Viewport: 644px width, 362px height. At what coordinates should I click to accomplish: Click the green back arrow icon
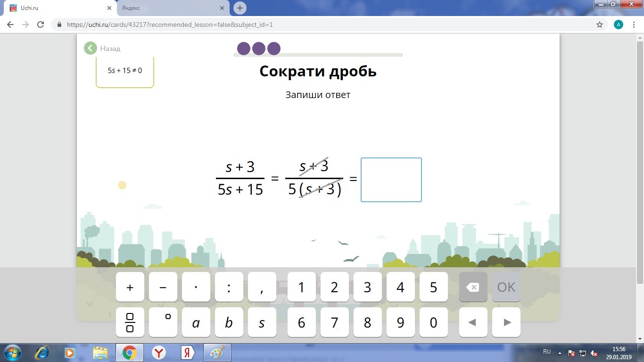(91, 48)
